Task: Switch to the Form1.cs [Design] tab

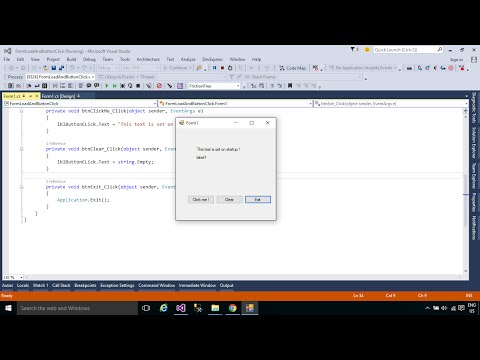Action: (x=58, y=96)
